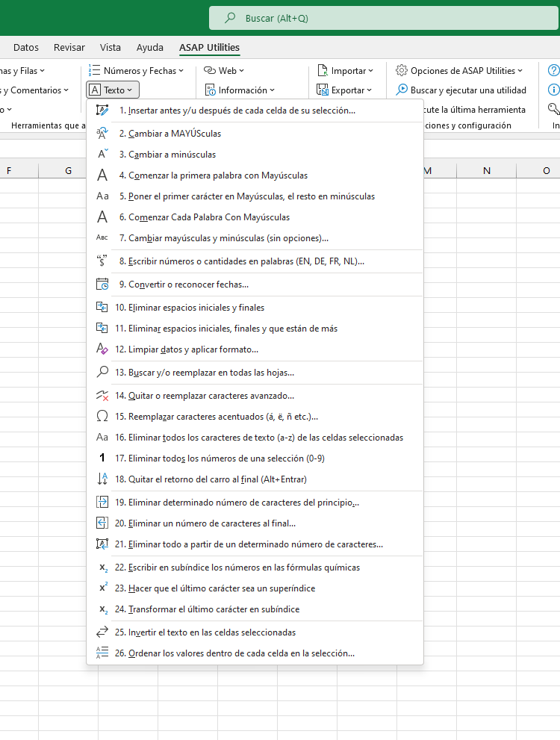Click the partly hidden 'última herramienta' button
The height and width of the screenshot is (740, 560).
tap(475, 110)
